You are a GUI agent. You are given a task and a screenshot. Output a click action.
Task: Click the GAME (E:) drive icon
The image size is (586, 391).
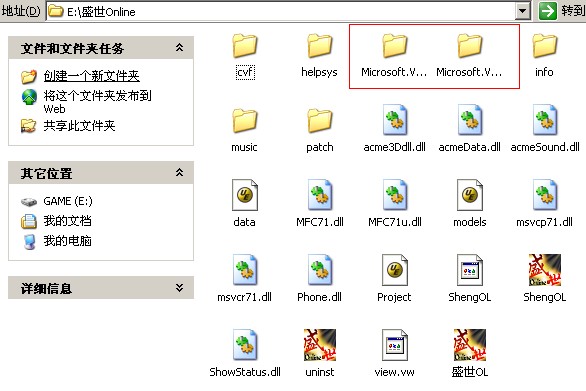point(29,202)
